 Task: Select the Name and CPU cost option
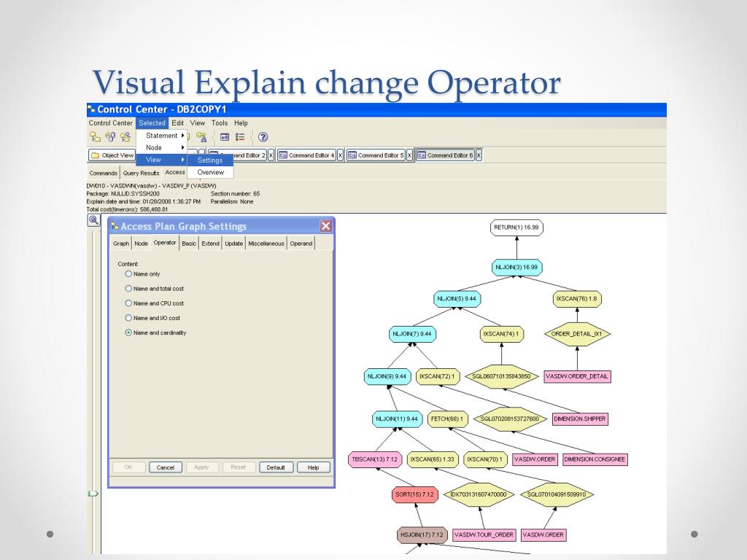(x=128, y=303)
